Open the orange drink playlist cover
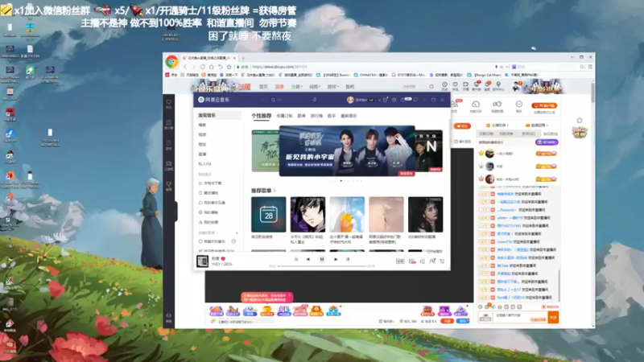 347,214
